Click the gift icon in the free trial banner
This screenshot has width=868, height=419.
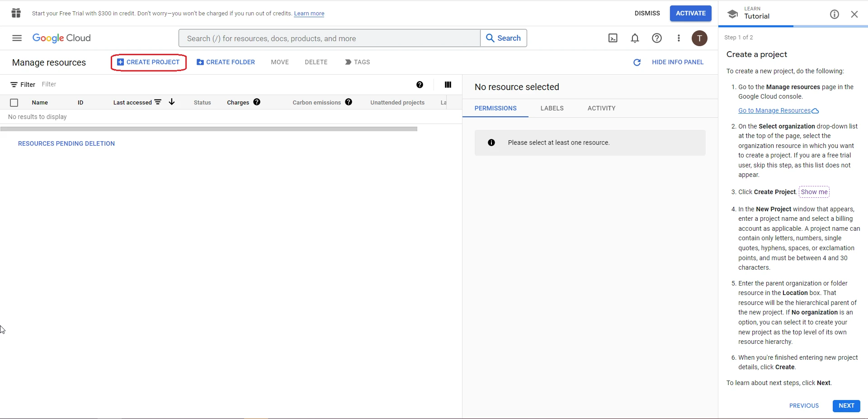16,13
